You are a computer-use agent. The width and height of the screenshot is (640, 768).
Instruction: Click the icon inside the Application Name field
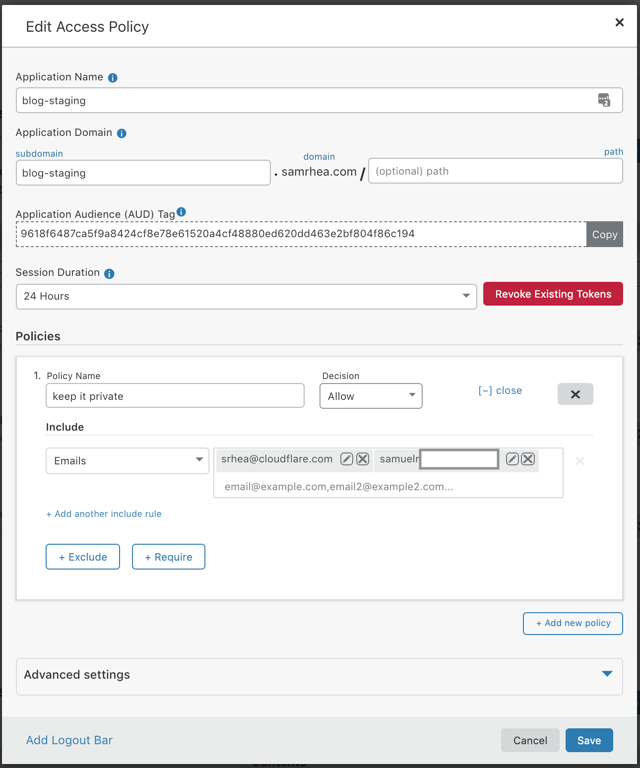[604, 100]
